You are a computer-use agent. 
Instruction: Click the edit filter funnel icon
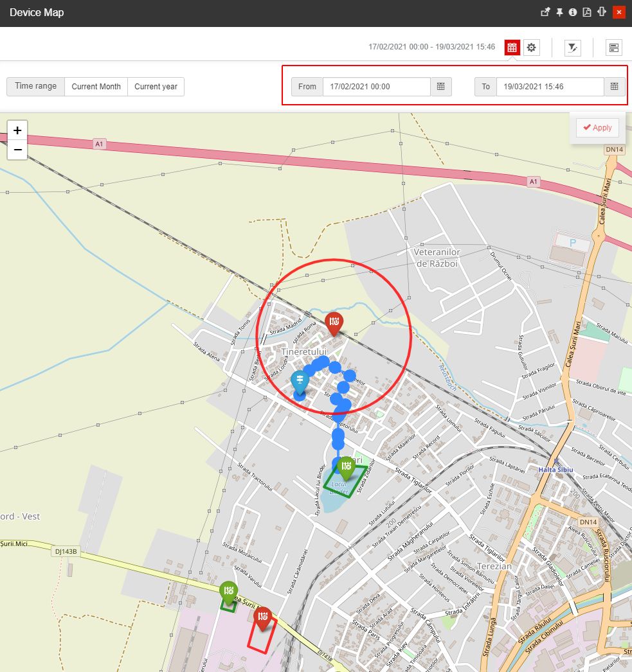pyautogui.click(x=572, y=48)
